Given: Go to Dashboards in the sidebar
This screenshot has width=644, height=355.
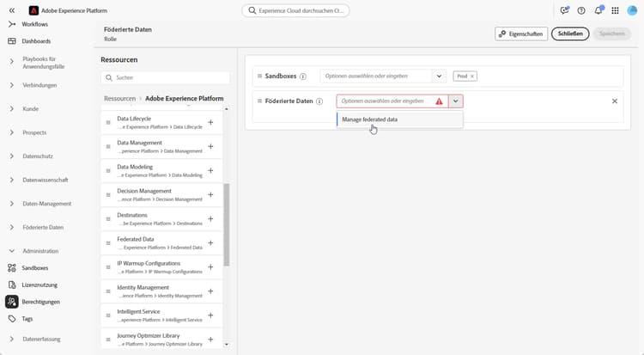Looking at the screenshot, I should [x=36, y=41].
